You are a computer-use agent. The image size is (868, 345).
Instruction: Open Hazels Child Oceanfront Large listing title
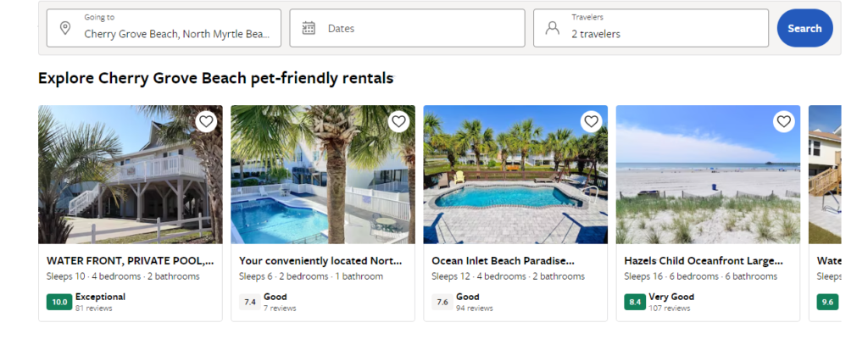click(x=703, y=261)
